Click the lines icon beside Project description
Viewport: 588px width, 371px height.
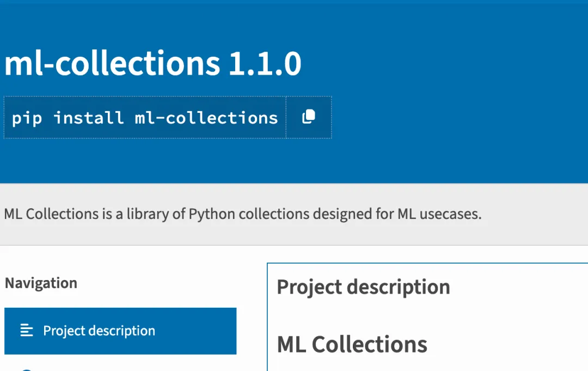click(27, 331)
